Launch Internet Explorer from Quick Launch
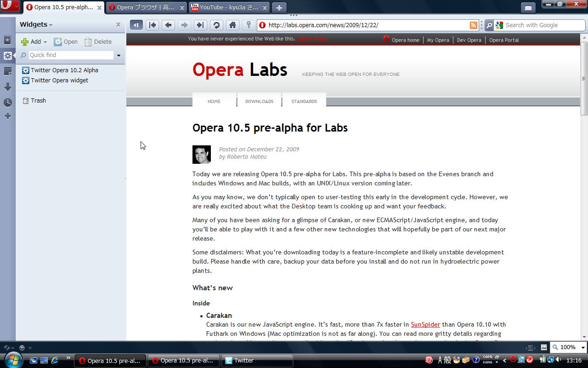The height and width of the screenshot is (368, 588). coord(56,361)
